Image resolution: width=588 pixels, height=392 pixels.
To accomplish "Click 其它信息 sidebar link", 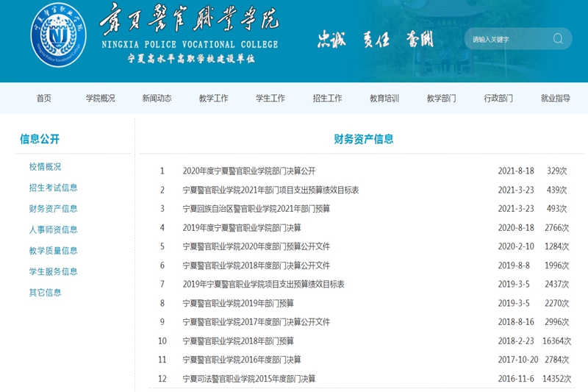I will pyautogui.click(x=46, y=292).
